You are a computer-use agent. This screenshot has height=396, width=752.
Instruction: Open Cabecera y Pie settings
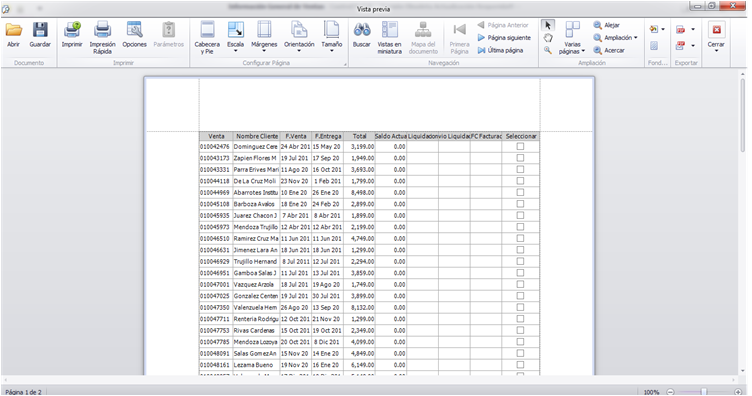pyautogui.click(x=207, y=37)
